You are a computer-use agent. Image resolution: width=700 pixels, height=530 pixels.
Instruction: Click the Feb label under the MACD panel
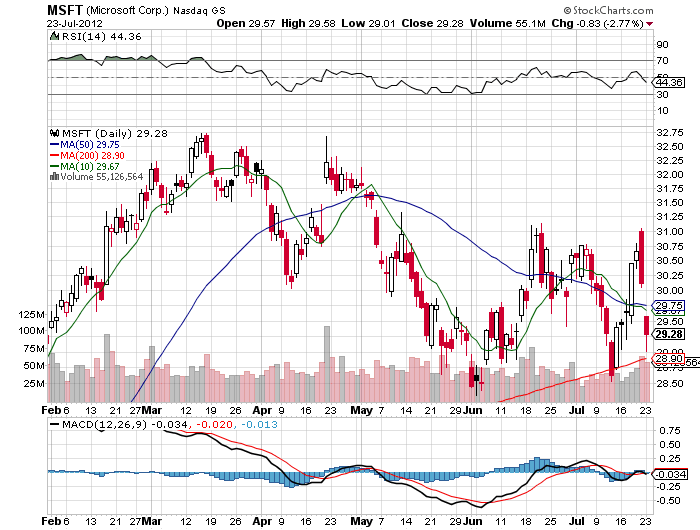[51, 521]
